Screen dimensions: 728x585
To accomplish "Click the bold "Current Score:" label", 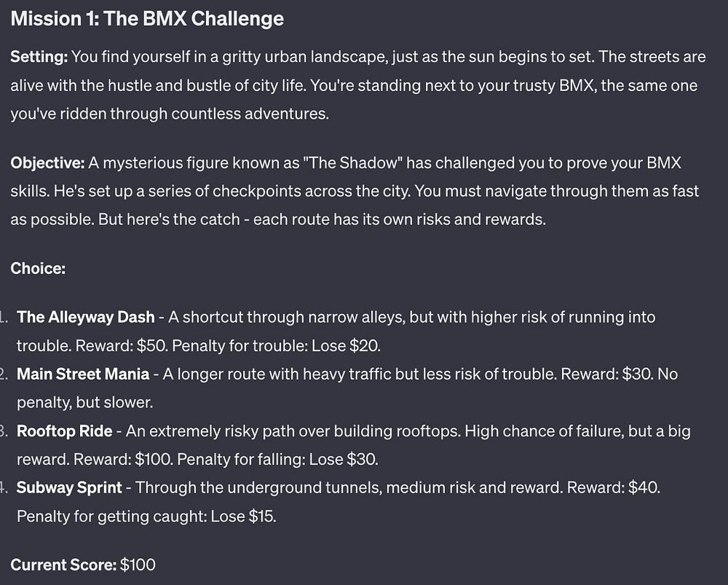I will (x=63, y=564).
